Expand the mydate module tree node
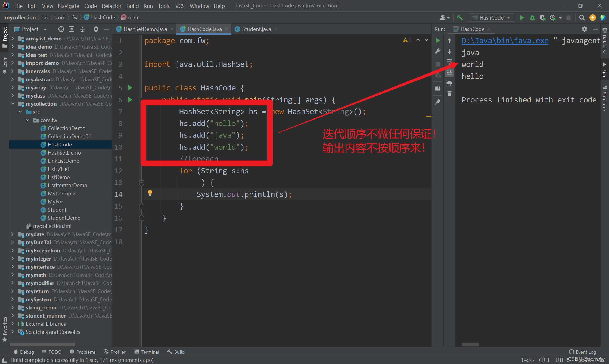Viewport: 609px width, 364px height. pos(13,234)
